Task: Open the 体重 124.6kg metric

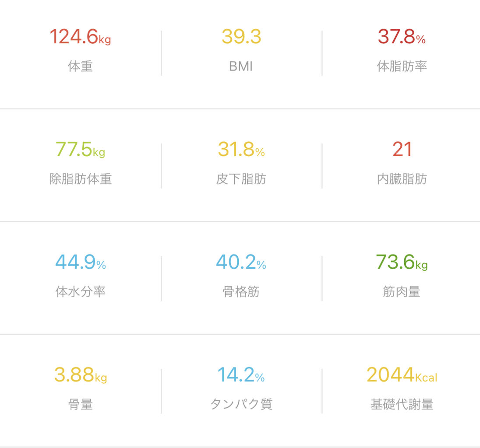Action: [80, 52]
